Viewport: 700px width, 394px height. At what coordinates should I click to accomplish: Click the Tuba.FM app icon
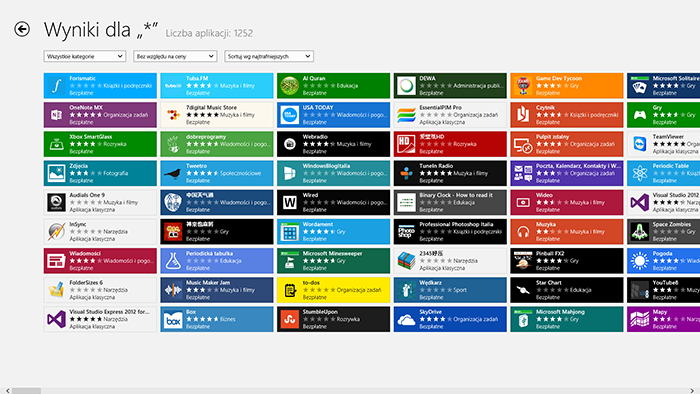[173, 86]
